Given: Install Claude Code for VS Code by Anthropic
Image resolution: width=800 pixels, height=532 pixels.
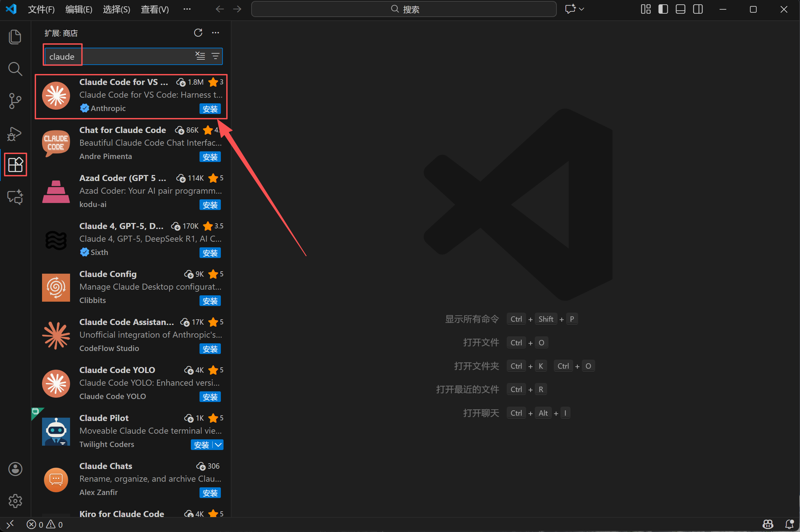Looking at the screenshot, I should coord(210,109).
